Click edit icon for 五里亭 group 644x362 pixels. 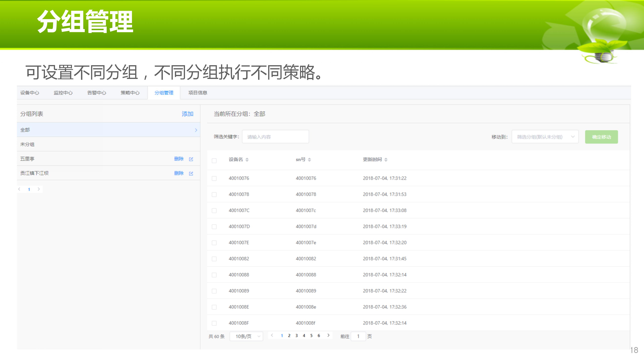coord(191,159)
